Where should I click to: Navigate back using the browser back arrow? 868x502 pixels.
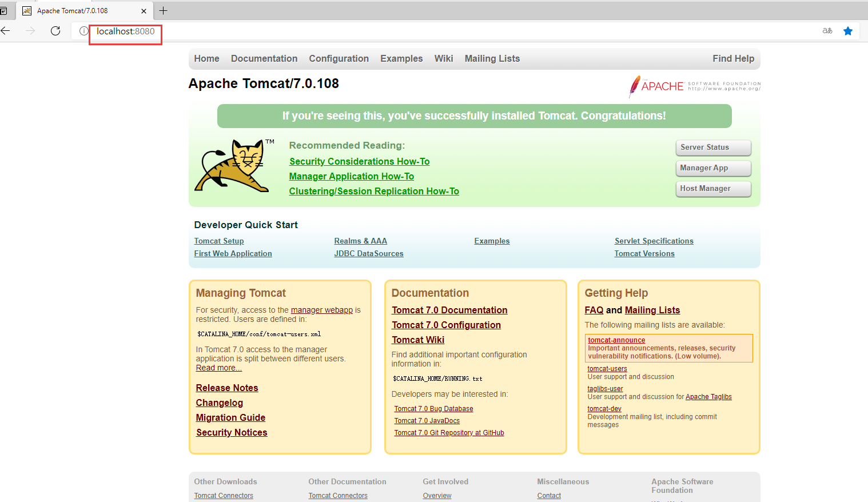pyautogui.click(x=6, y=31)
